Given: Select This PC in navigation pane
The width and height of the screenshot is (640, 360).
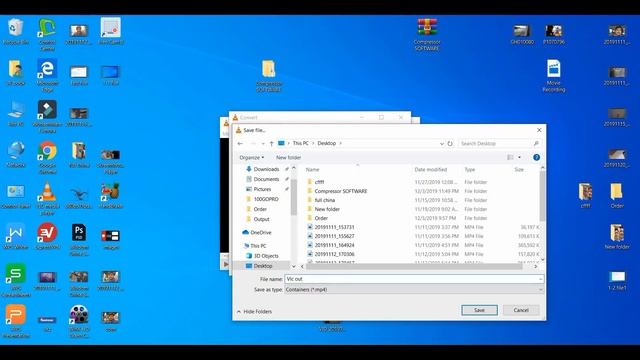Looking at the screenshot, I should pos(258,246).
